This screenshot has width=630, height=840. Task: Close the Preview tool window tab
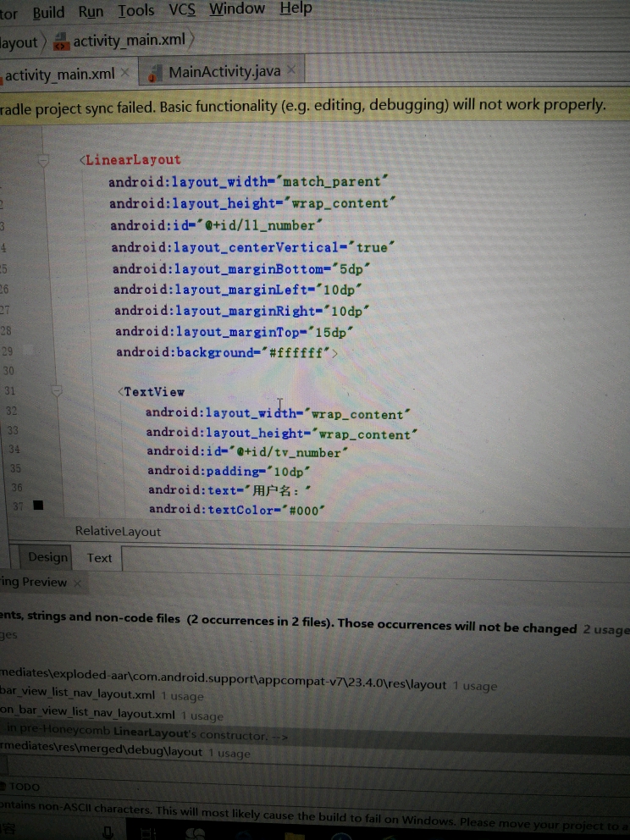point(77,583)
